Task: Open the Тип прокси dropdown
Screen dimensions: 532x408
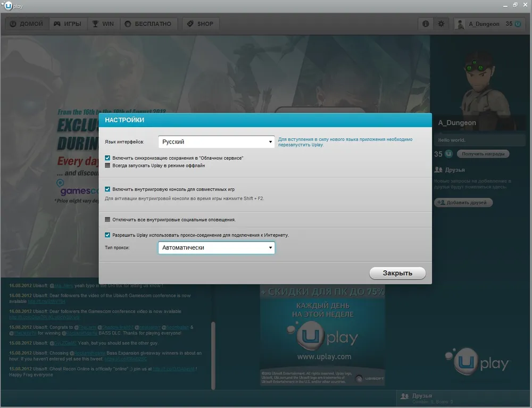Action: tap(216, 247)
